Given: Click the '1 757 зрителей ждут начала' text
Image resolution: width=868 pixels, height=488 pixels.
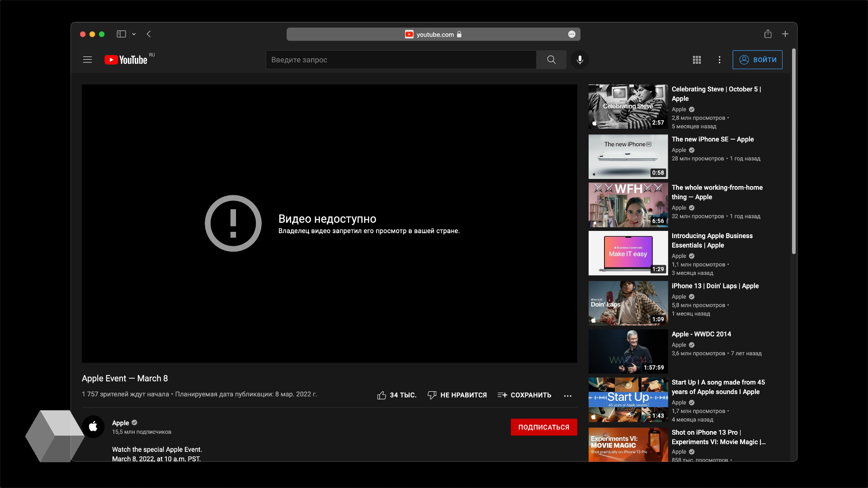Looking at the screenshot, I should (125, 394).
